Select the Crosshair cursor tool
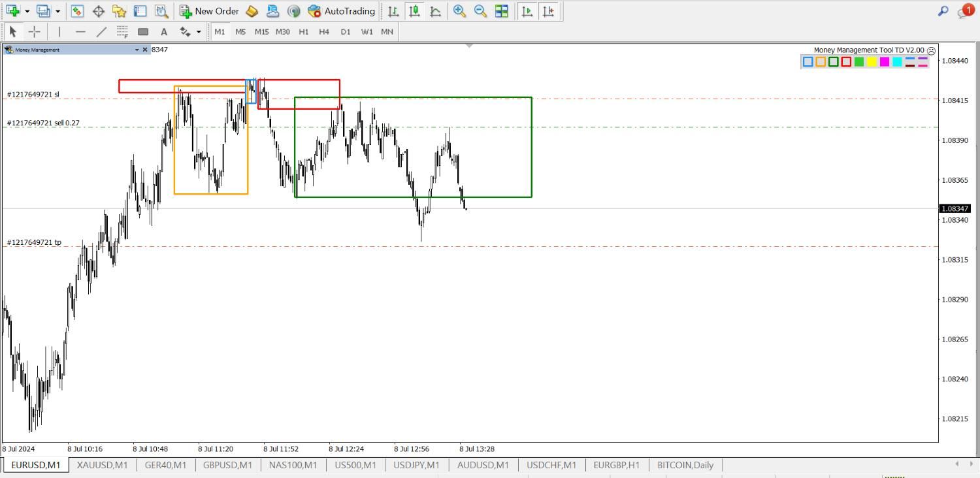This screenshot has height=478, width=980. coord(35,31)
